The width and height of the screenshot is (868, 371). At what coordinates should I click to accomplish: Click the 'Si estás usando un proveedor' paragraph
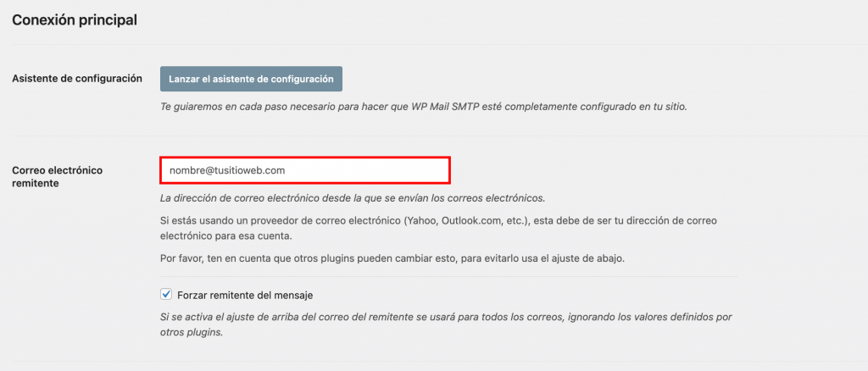(x=438, y=229)
